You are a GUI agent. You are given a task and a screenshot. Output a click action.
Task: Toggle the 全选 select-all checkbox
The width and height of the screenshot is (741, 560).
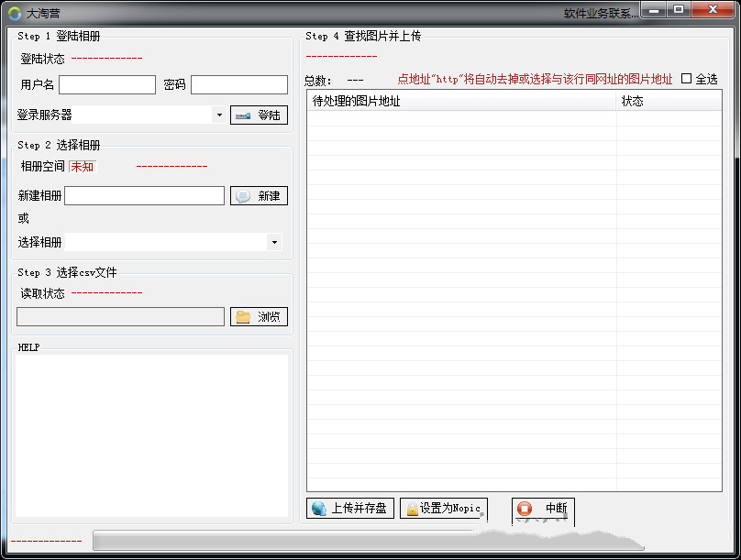point(686,79)
